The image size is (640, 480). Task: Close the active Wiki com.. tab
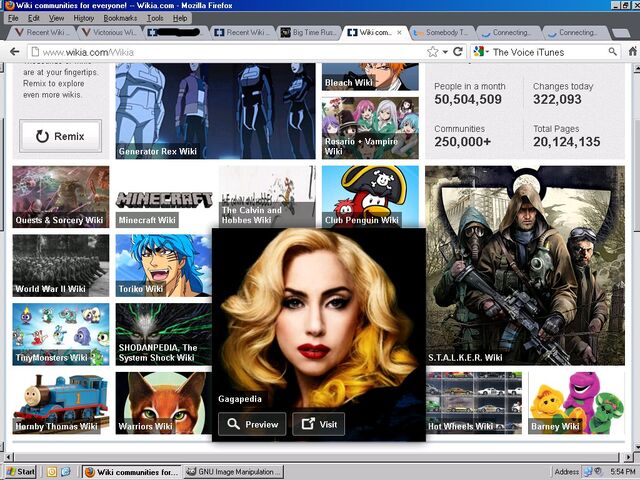tap(399, 32)
